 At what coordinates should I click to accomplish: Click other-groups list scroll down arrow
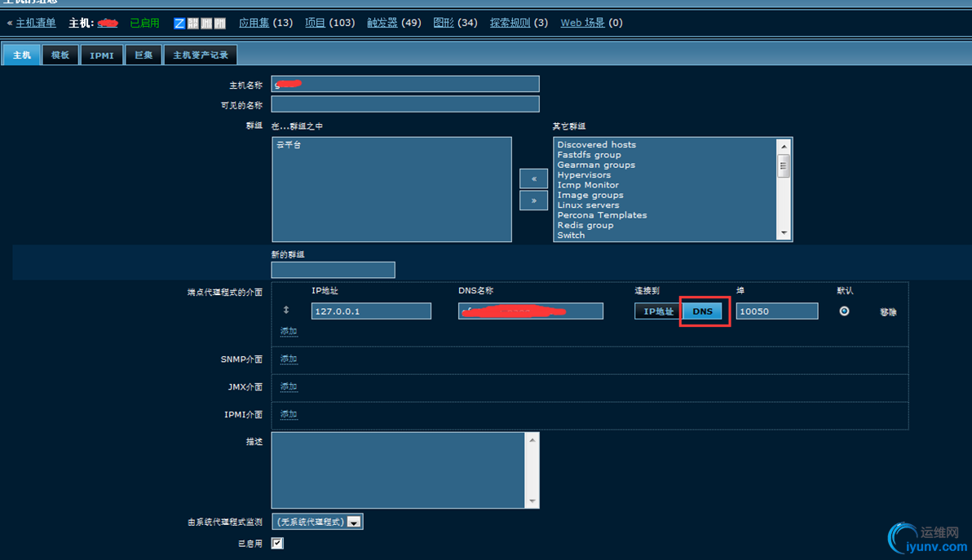tap(784, 233)
